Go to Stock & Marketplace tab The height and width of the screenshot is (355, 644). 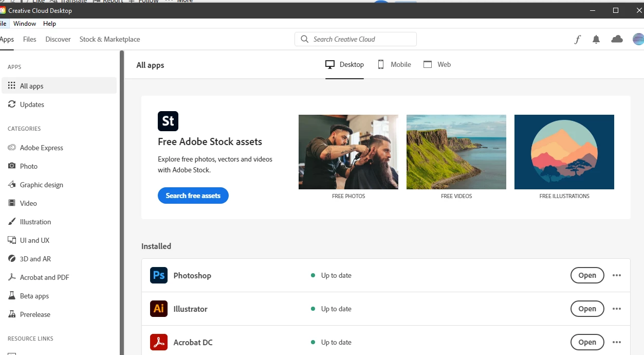click(109, 40)
